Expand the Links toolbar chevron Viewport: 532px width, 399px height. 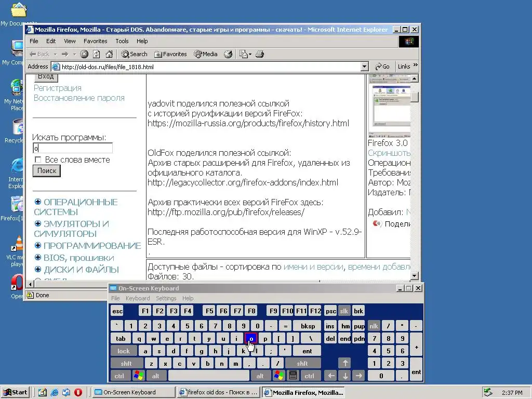point(416,65)
